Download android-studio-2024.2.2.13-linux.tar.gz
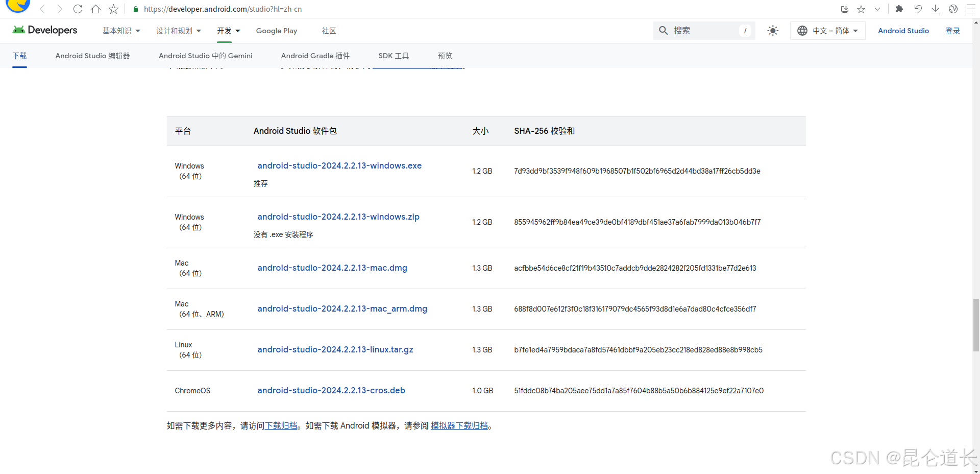980x474 pixels. coord(335,349)
